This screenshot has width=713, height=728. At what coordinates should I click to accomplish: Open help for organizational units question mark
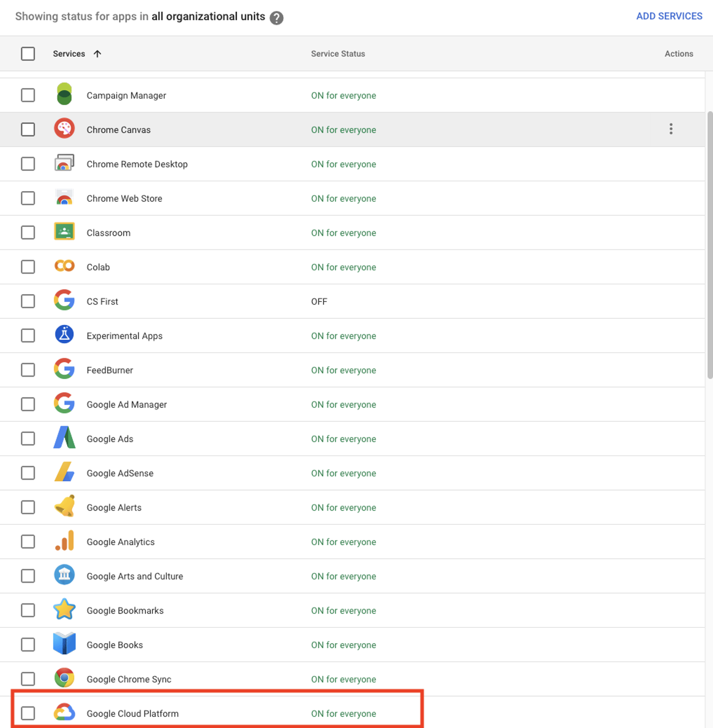[x=277, y=18]
